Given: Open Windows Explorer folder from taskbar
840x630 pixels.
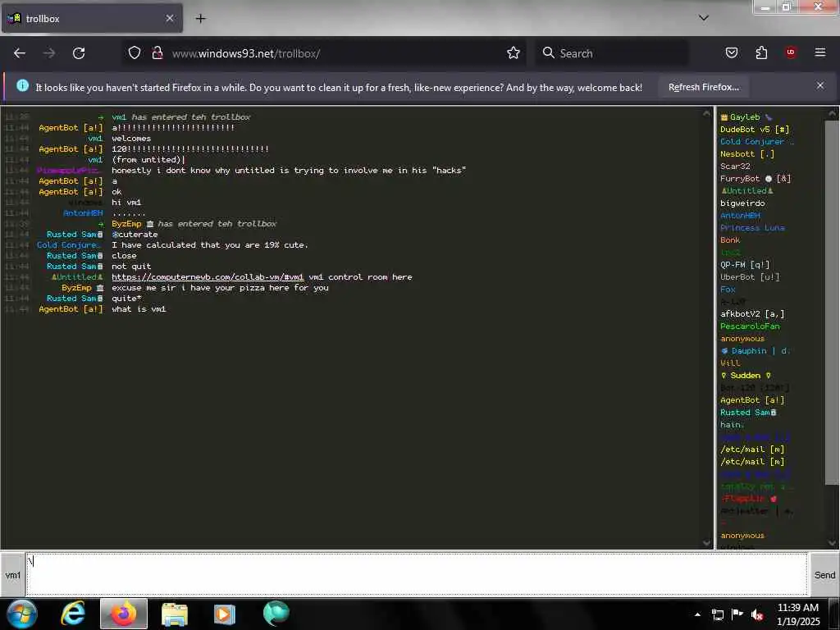Looking at the screenshot, I should click(x=174, y=614).
